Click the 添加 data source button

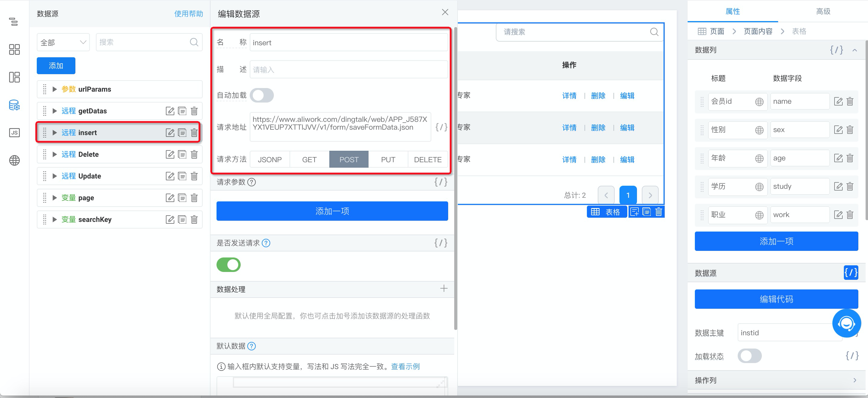pyautogui.click(x=56, y=66)
